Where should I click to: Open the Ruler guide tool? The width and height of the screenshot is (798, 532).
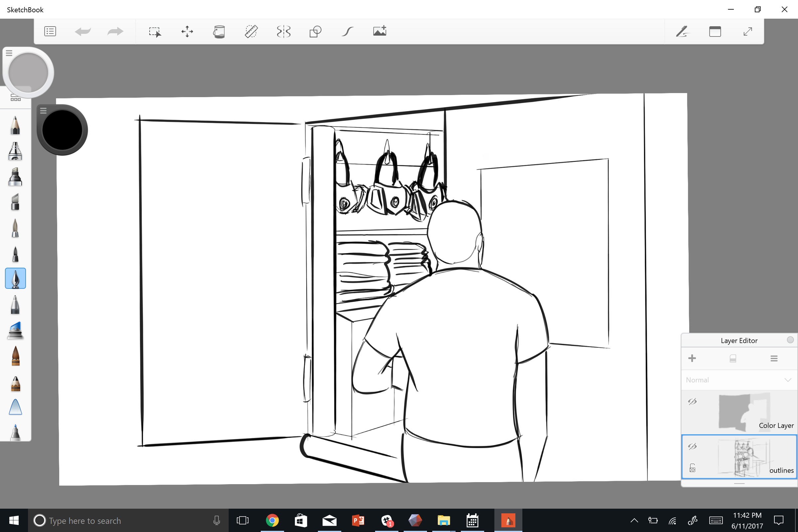(x=251, y=31)
